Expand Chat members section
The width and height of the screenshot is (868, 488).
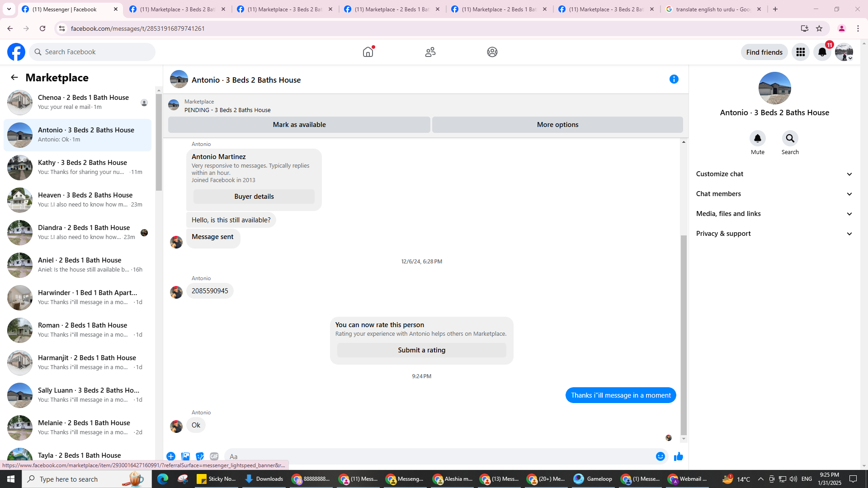click(774, 194)
